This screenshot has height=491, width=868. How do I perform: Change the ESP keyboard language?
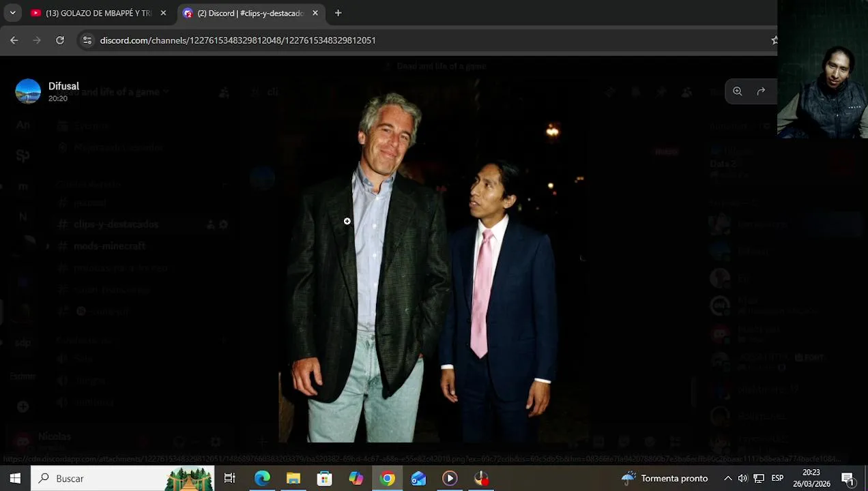(777, 478)
